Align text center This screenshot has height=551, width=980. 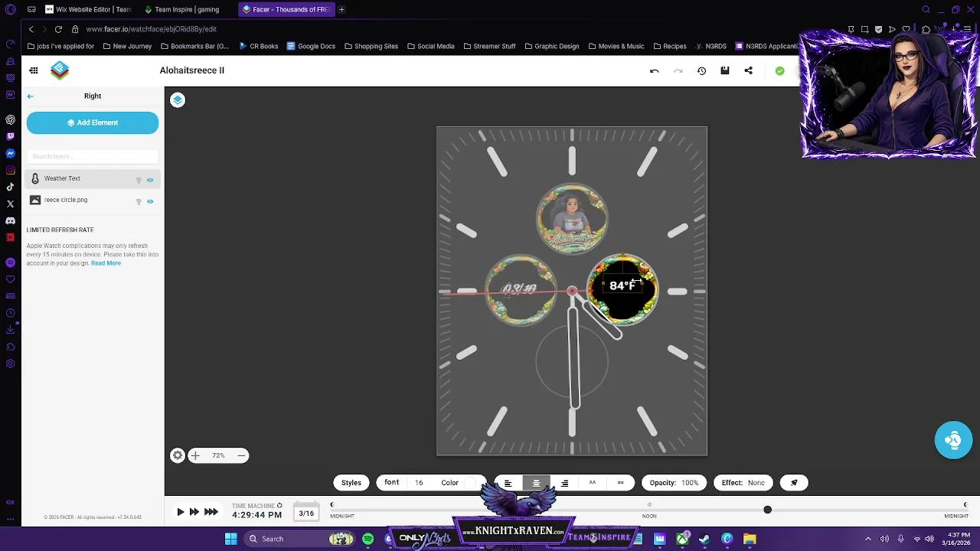point(536,483)
